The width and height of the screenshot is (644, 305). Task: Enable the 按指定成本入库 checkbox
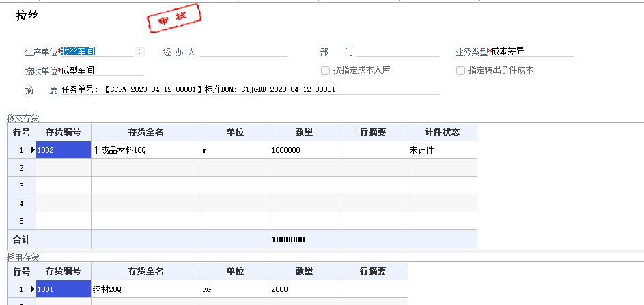(326, 70)
